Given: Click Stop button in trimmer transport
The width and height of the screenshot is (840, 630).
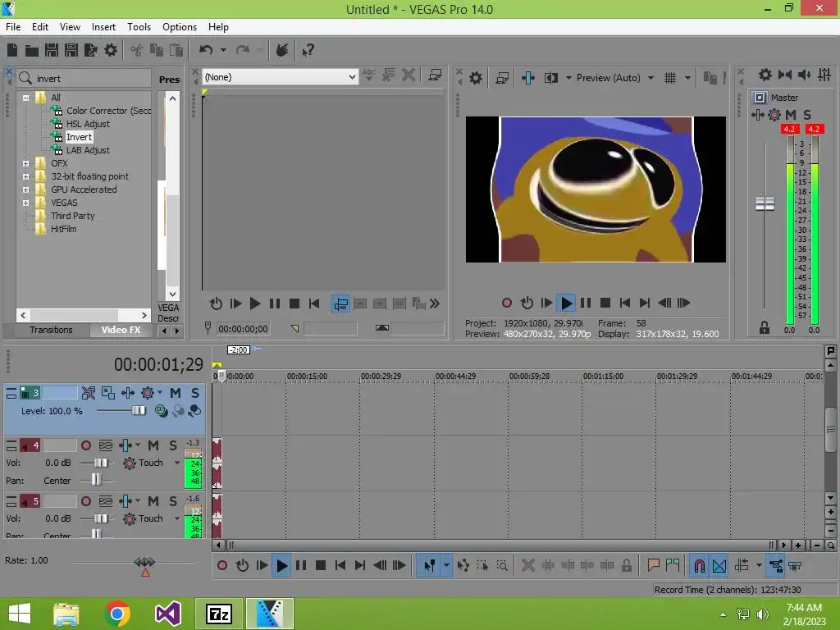Looking at the screenshot, I should [x=294, y=304].
